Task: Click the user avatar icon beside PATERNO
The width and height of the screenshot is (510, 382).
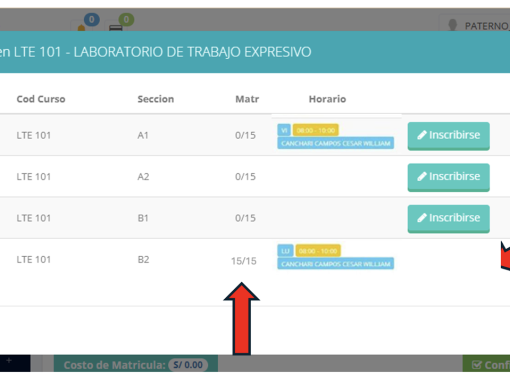Action: (452, 25)
